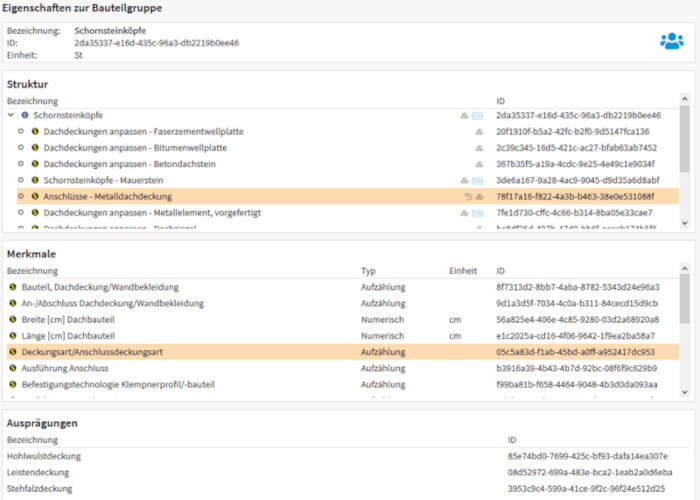Click ID 2da35337-e16d-435c-96a3-db2219b0ee46 in header
This screenshot has height=500, width=700.
pos(156,43)
